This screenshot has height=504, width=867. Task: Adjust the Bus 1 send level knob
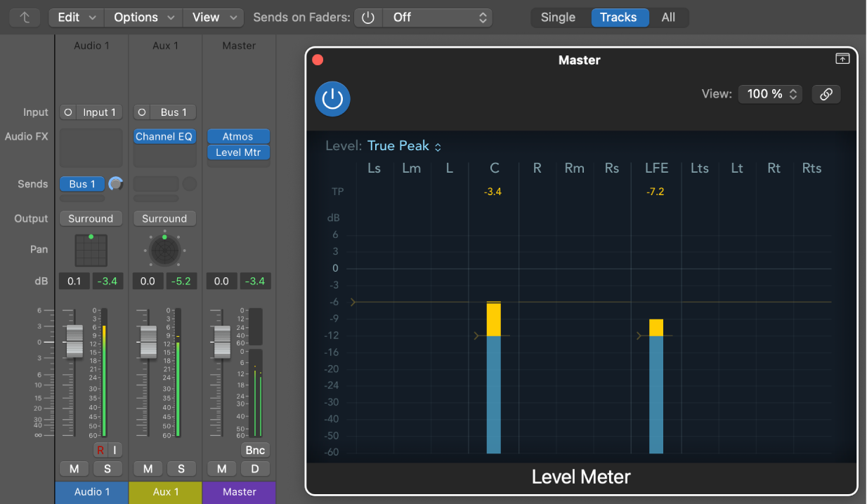[116, 185]
